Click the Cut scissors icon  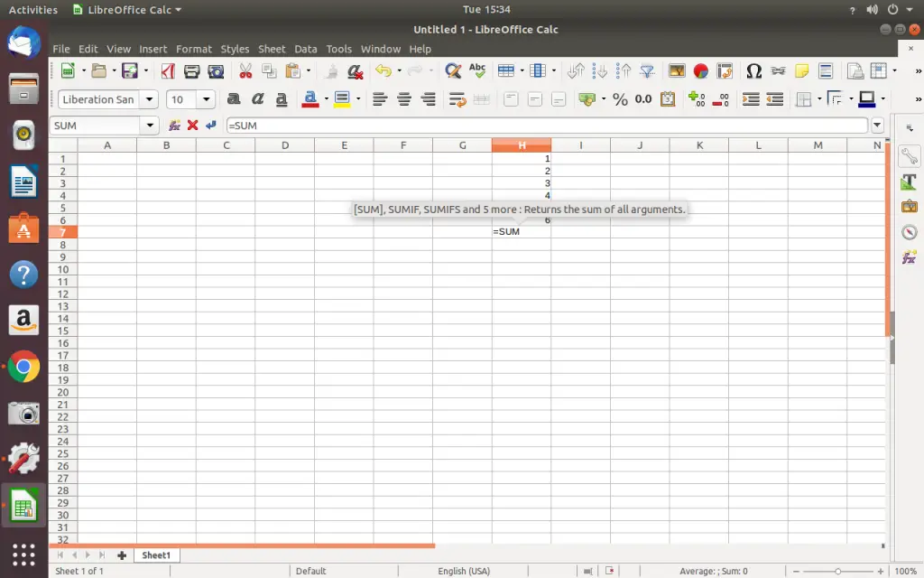245,71
